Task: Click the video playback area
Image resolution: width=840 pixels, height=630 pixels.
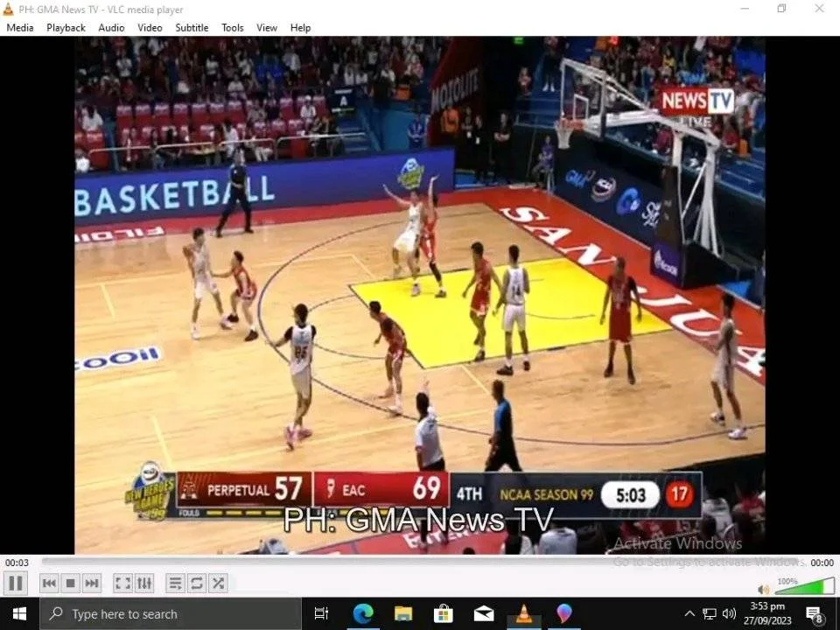Action: [419, 295]
